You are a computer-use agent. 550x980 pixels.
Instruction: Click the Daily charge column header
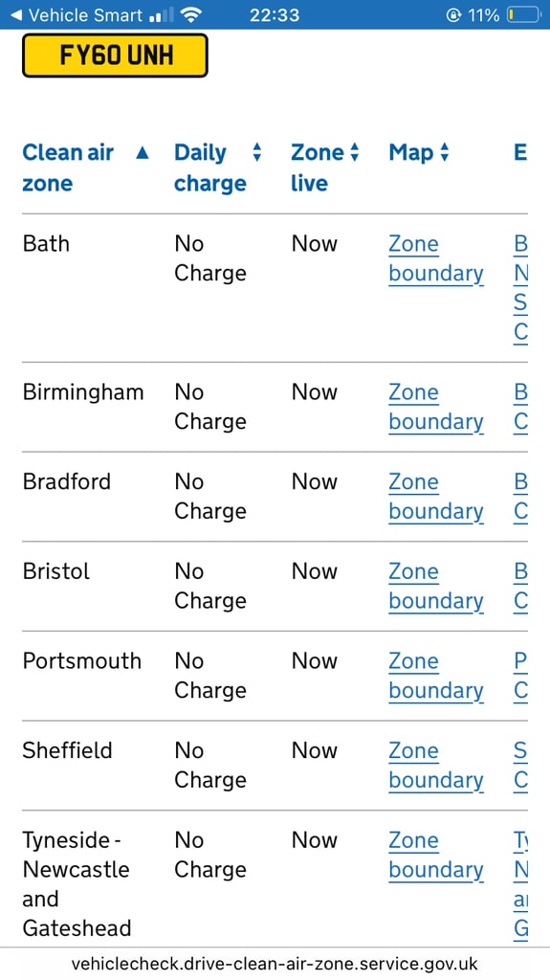(210, 167)
